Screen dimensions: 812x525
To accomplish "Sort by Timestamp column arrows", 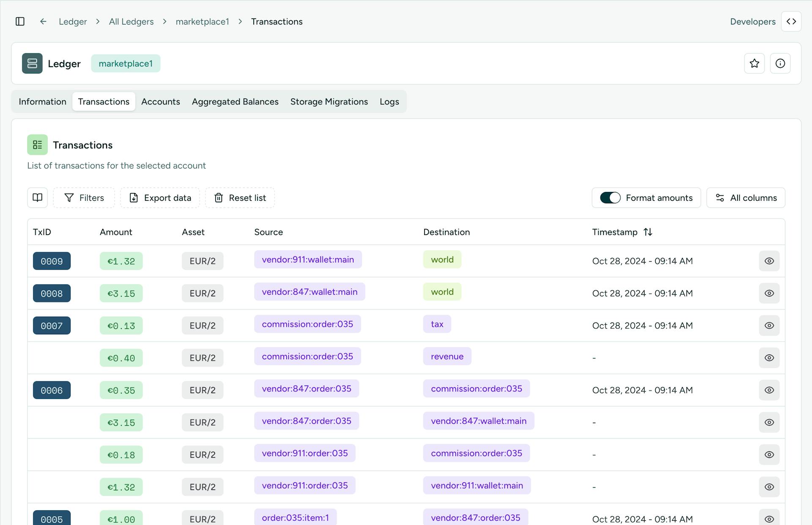I will (x=647, y=232).
